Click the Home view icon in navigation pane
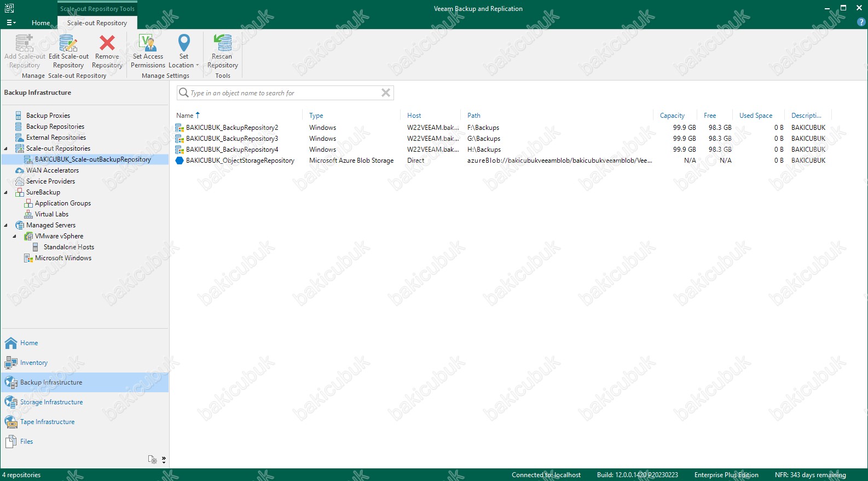 point(11,343)
